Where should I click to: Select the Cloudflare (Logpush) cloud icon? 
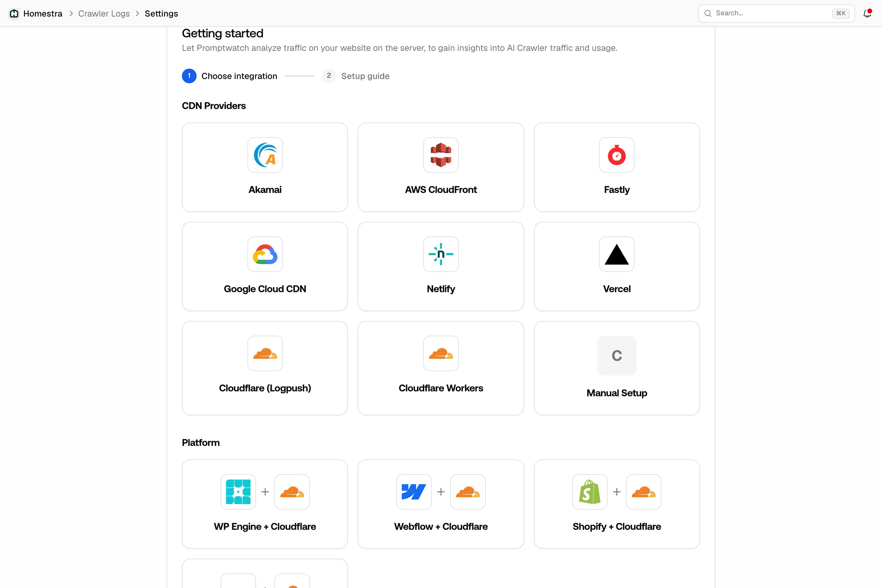[x=265, y=353]
